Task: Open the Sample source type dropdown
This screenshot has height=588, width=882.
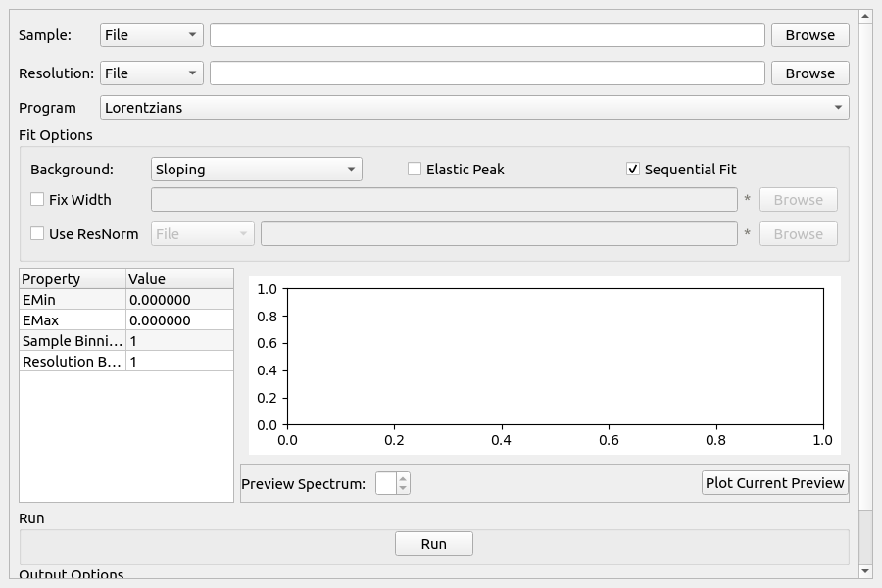Action: pyautogui.click(x=152, y=35)
